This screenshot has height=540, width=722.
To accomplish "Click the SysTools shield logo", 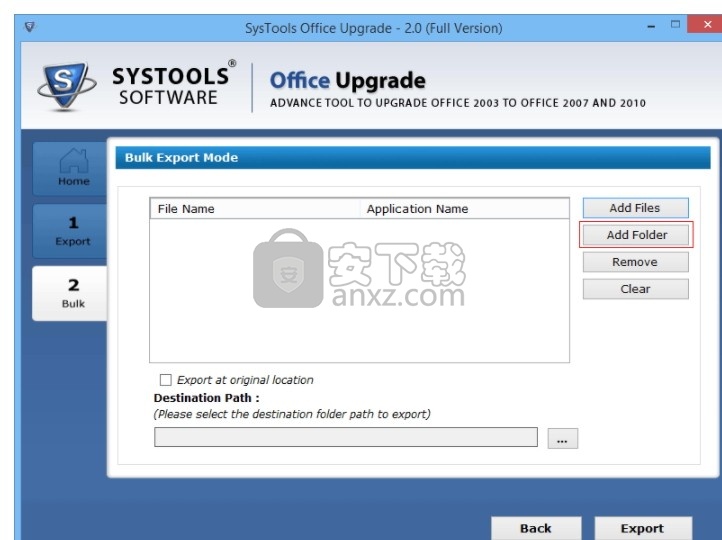I will pyautogui.click(x=67, y=86).
